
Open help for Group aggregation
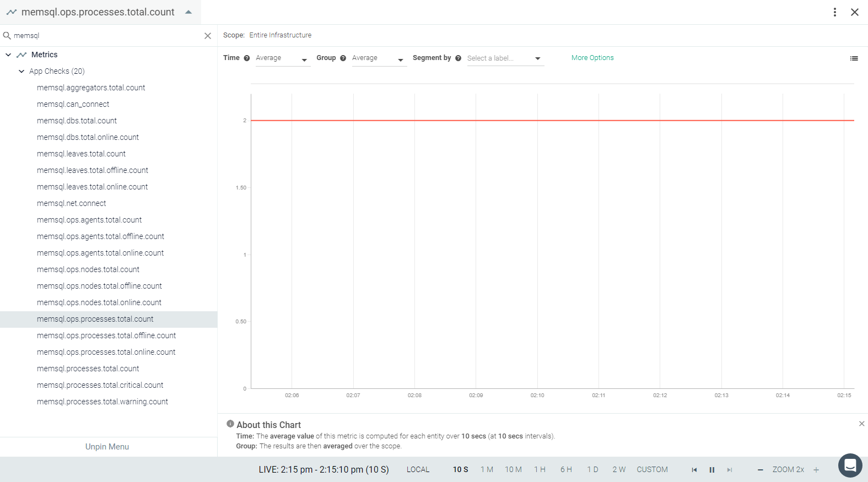(x=343, y=58)
